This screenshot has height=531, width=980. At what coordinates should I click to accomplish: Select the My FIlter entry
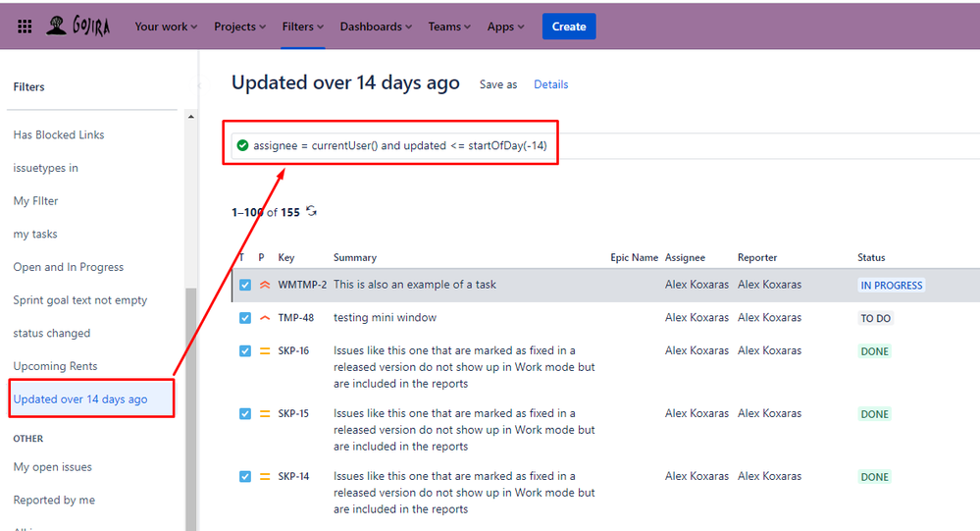[x=35, y=201]
